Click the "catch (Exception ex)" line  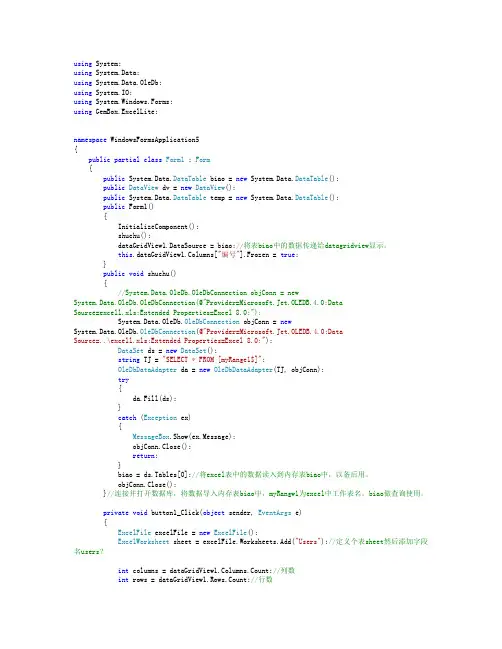(154, 418)
